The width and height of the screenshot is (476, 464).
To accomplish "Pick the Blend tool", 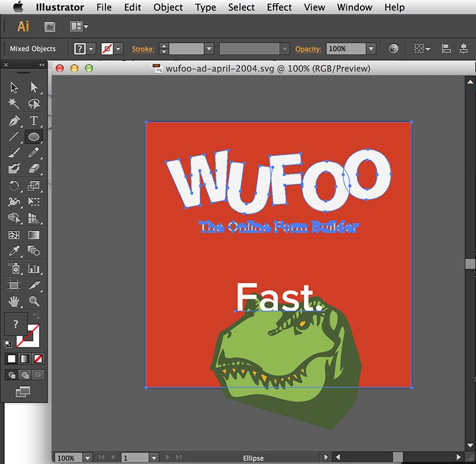I will [x=34, y=251].
